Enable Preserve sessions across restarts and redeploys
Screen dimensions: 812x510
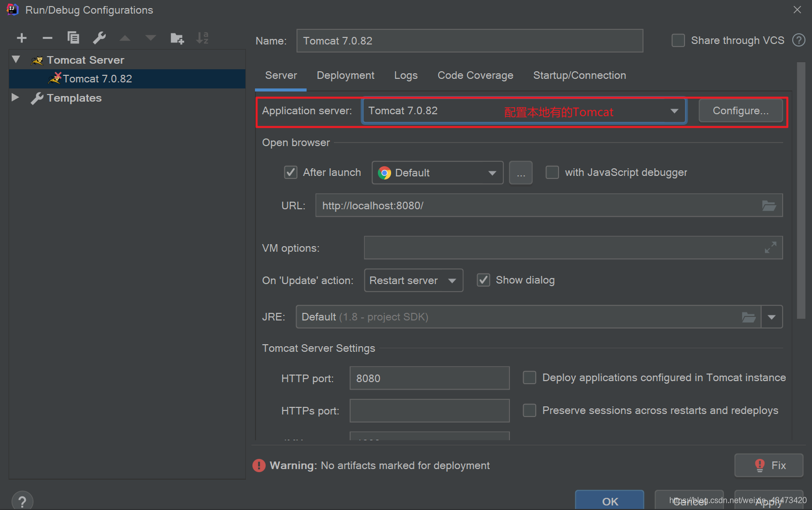coord(530,410)
